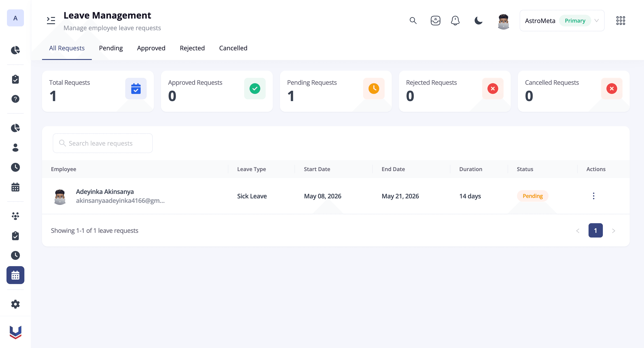Screen dimensions: 644x348
Task: Click Adeyinka Akinsanya's row avatar
Action: coord(60,197)
